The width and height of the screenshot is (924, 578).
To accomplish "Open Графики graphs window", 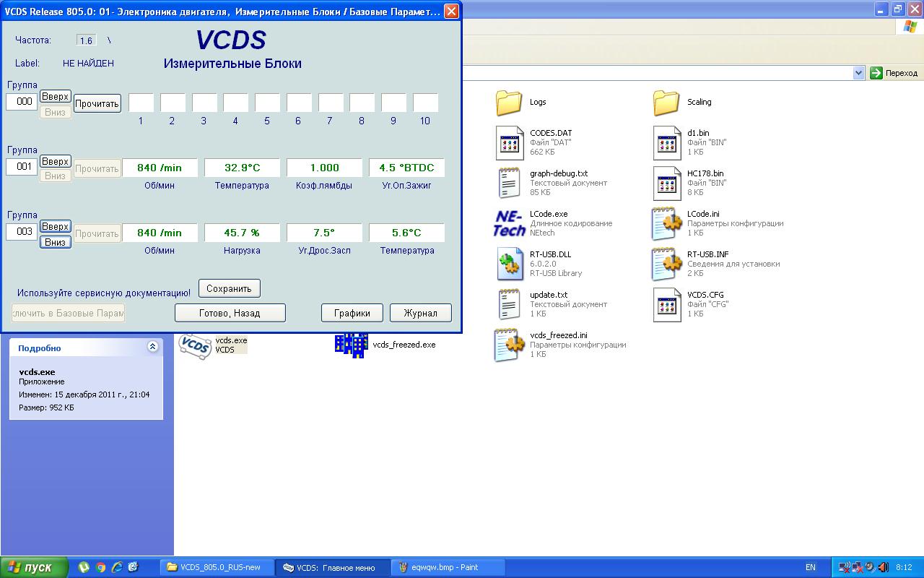I will pos(352,313).
